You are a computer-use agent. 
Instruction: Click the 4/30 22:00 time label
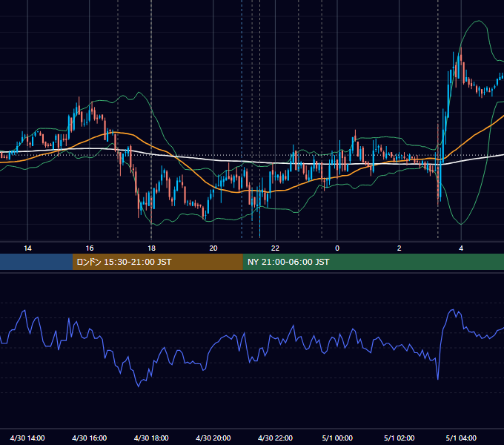[275, 438]
